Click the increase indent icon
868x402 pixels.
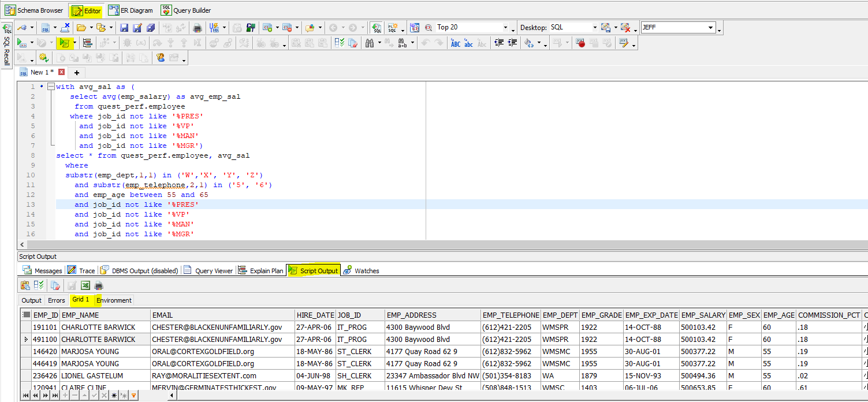pos(512,43)
